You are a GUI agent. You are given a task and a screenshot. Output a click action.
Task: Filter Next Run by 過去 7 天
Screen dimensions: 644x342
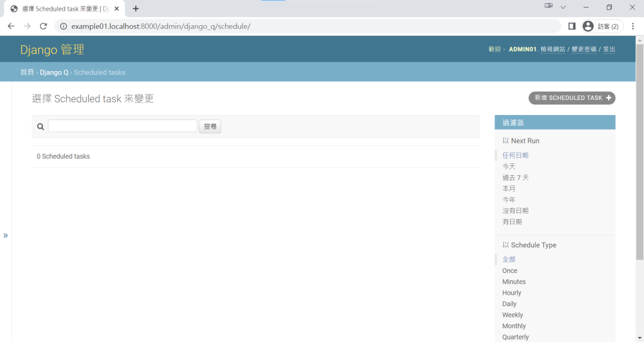coord(516,177)
